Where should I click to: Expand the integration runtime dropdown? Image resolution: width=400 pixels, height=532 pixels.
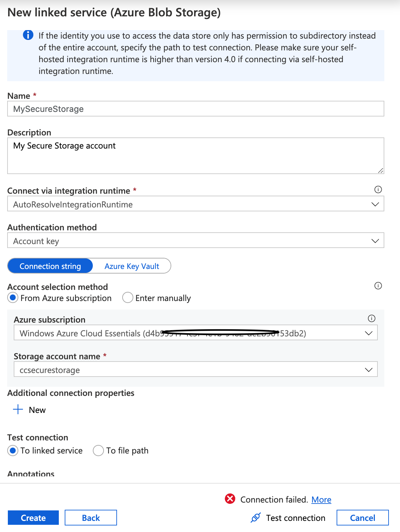coord(196,204)
